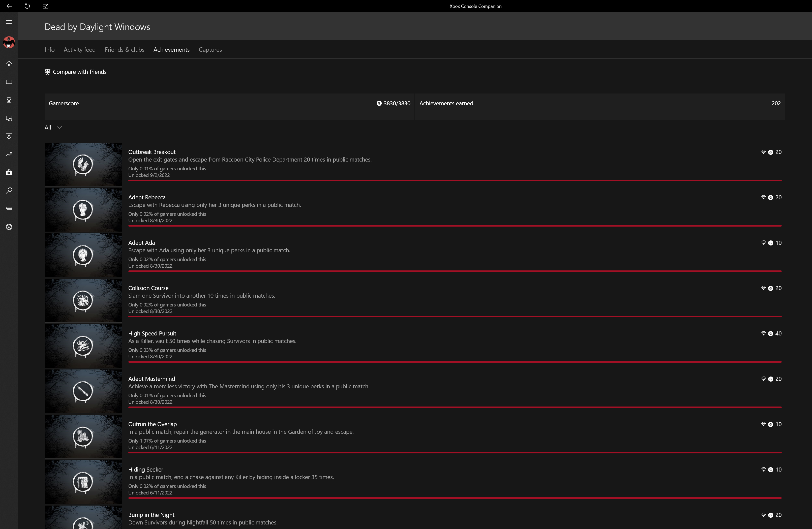Open the Clubs shield icon in sidebar
Image resolution: width=812 pixels, height=529 pixels.
9,136
